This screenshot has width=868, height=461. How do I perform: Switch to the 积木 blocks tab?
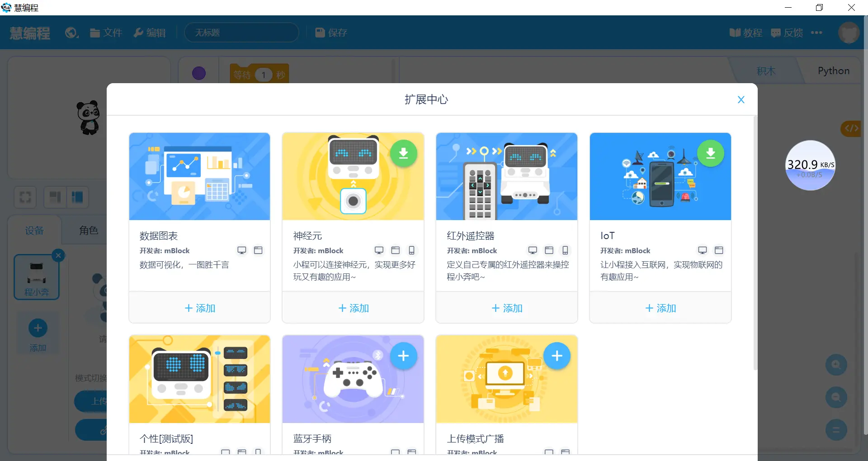[x=766, y=71]
